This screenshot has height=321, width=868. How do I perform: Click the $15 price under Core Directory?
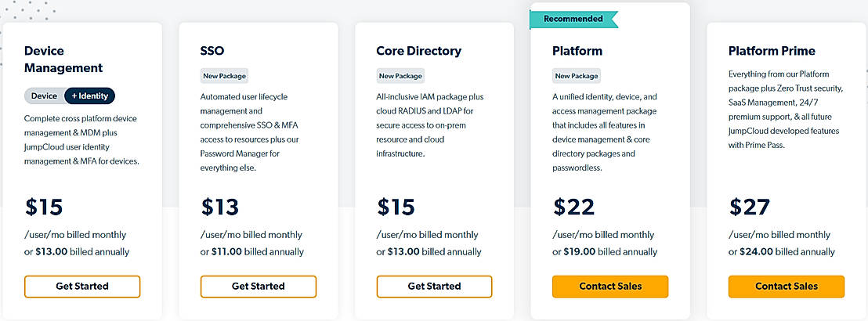pos(396,207)
